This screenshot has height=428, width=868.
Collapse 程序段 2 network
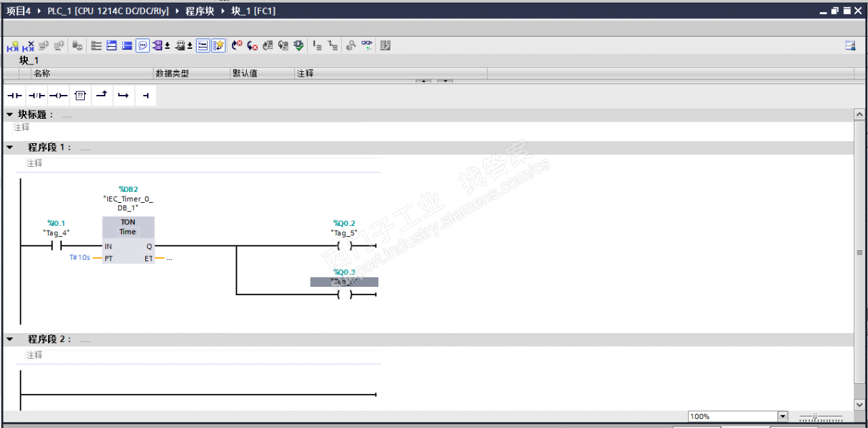pos(9,339)
